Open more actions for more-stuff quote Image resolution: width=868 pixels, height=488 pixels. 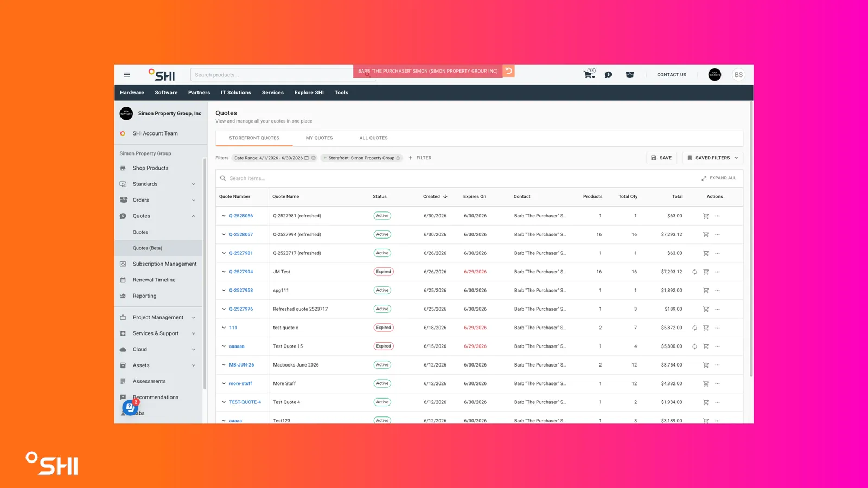(718, 383)
